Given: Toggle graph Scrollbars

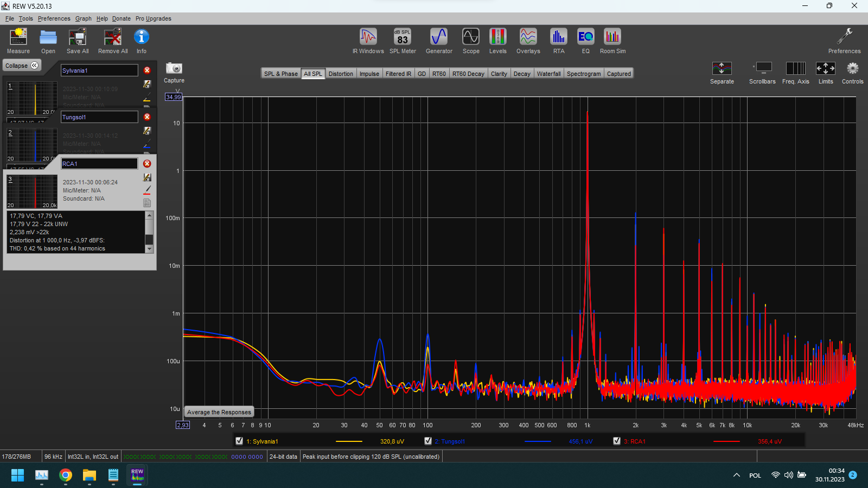Looking at the screenshot, I should coord(762,73).
